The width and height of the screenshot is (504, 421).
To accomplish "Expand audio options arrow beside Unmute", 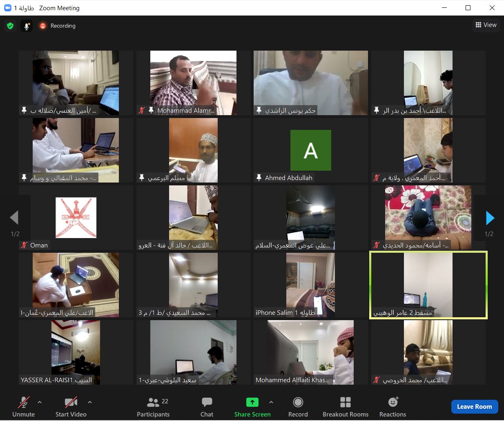I will tap(40, 402).
